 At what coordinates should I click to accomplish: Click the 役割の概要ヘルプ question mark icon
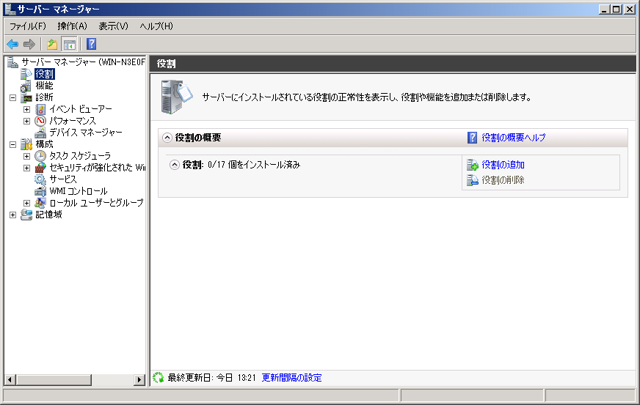tap(472, 138)
